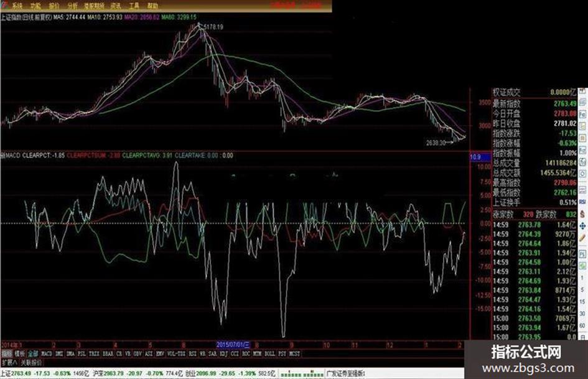Select the CR indicator tab
Image resolution: width=588 pixels, height=379 pixels.
coord(119,353)
